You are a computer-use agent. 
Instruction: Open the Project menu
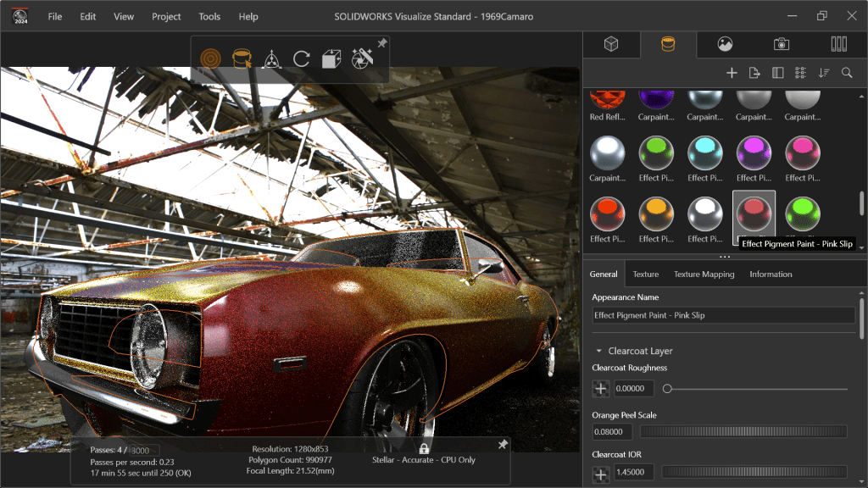[x=166, y=16]
